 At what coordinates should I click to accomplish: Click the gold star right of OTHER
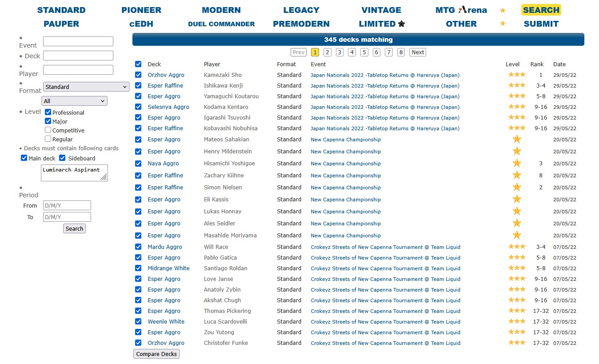click(x=503, y=24)
